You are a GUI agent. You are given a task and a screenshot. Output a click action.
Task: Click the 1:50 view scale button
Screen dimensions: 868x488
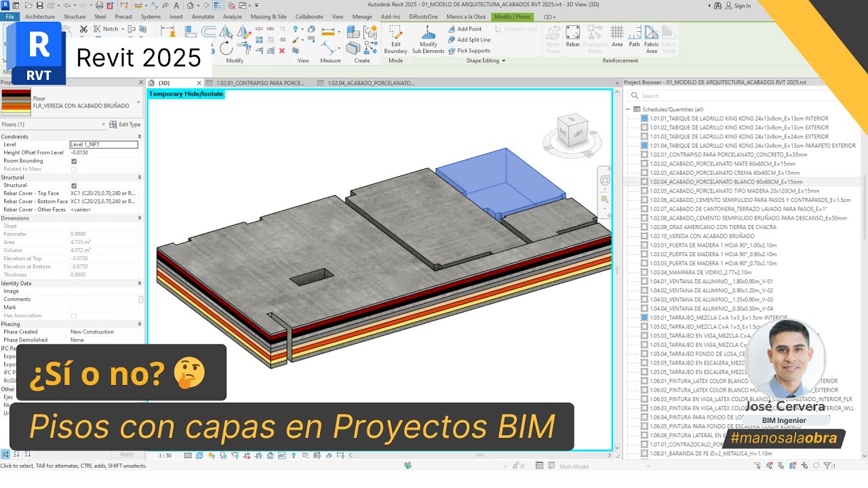pyautogui.click(x=165, y=455)
